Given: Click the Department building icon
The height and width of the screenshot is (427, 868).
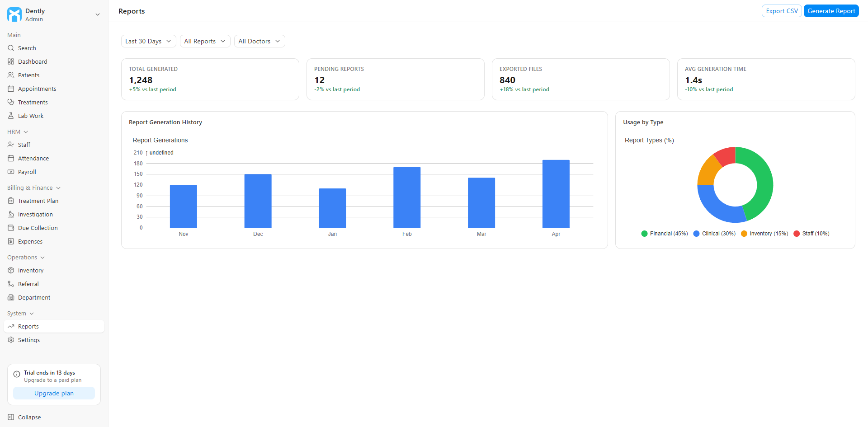Looking at the screenshot, I should (11, 297).
